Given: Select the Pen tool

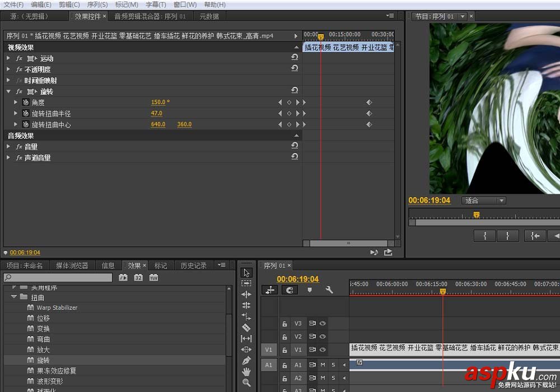Looking at the screenshot, I should (246, 361).
